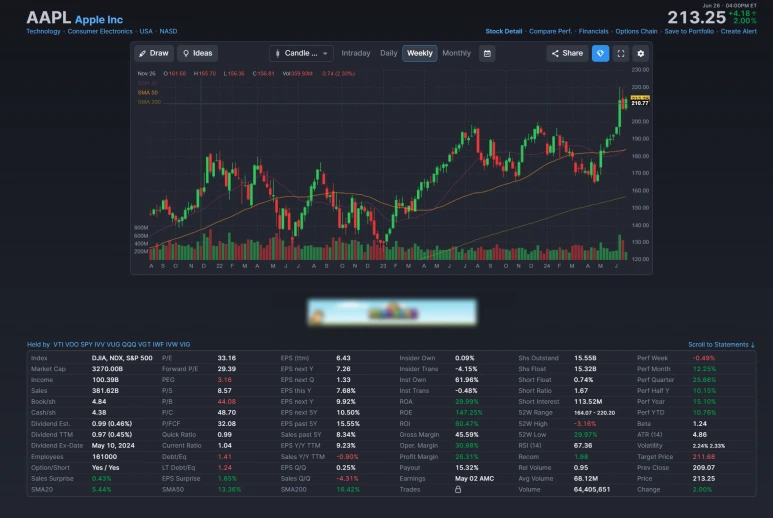
Task: Switch chart to Daily timeframe
Action: (x=388, y=53)
